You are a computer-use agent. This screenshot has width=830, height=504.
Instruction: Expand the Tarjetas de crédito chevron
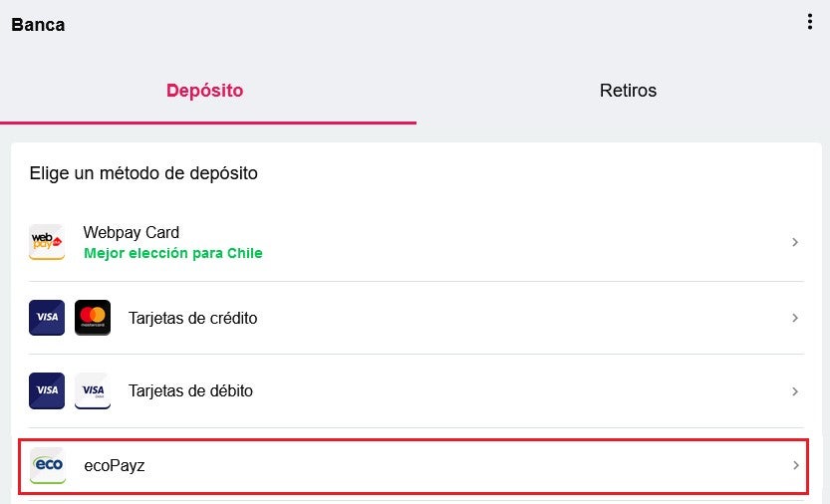tap(795, 318)
